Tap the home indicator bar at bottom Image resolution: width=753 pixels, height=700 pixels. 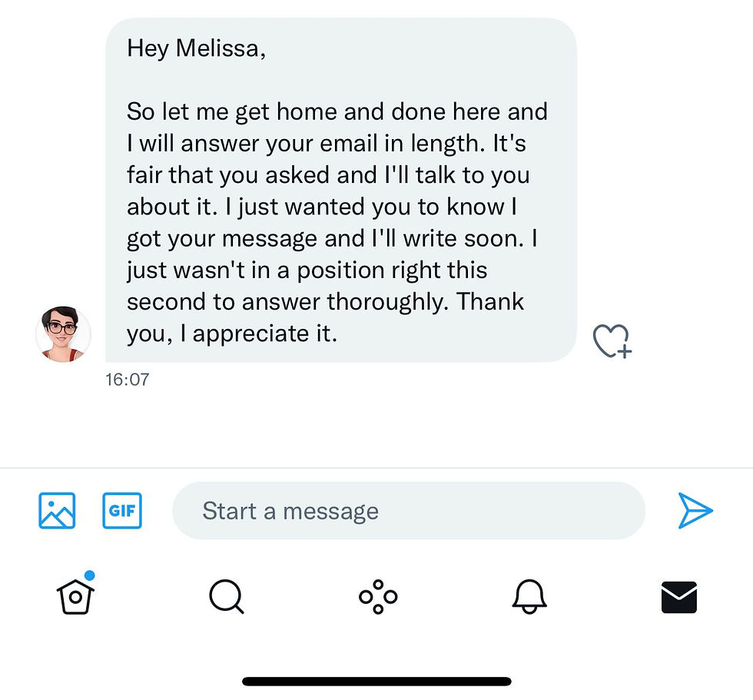pyautogui.click(x=376, y=682)
